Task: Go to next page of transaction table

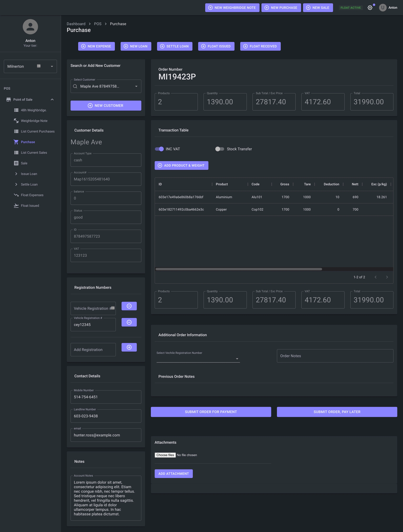Action: (x=387, y=277)
